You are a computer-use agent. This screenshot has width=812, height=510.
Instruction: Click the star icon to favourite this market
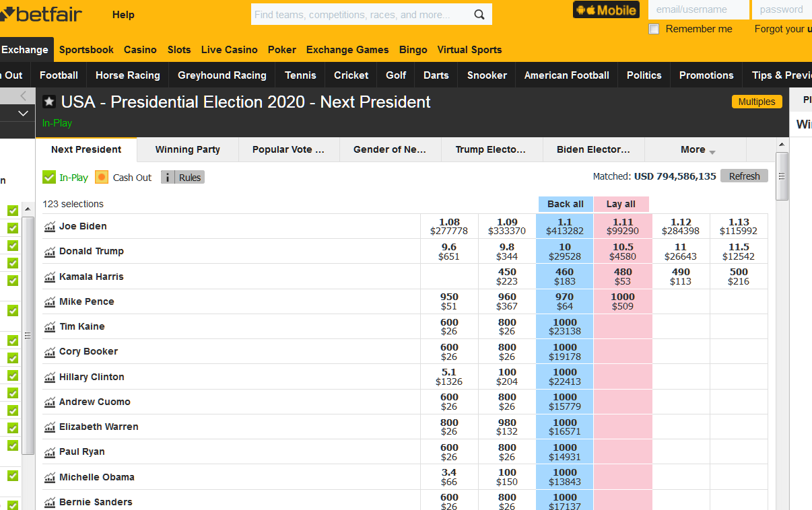[x=49, y=102]
